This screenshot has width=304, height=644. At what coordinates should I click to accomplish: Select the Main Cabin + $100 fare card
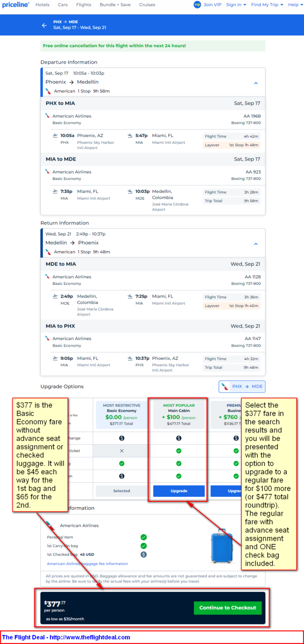click(179, 414)
